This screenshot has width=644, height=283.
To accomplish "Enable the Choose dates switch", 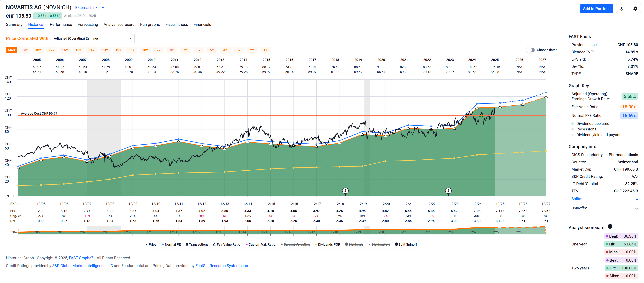I will tap(530, 50).
